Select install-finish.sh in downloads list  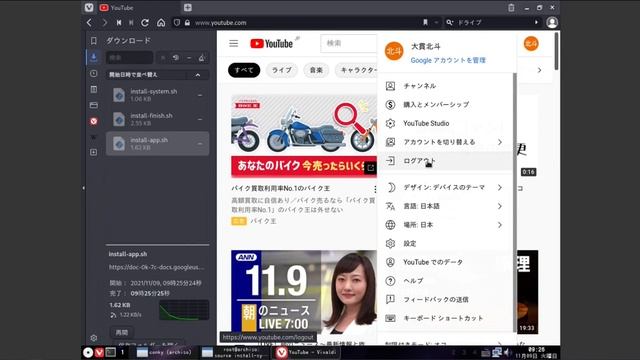coord(157,119)
